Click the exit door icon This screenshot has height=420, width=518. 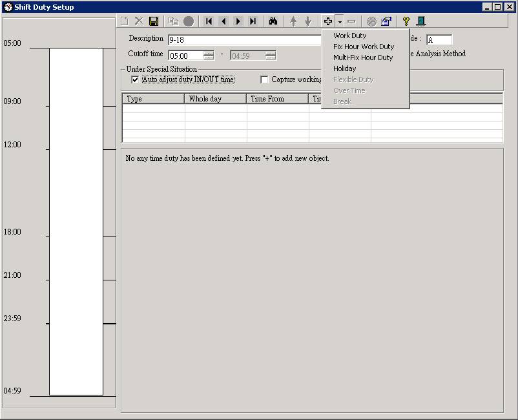pos(421,21)
